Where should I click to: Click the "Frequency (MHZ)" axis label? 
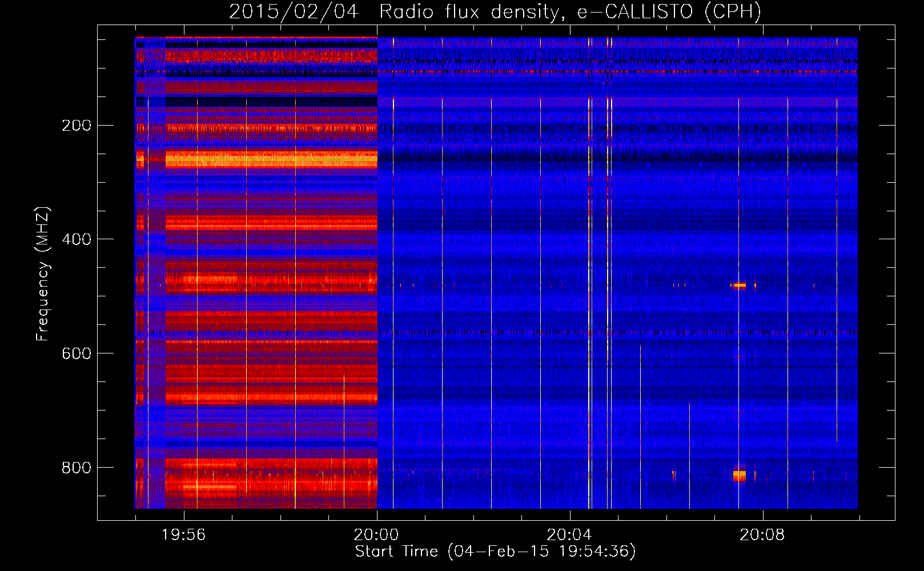[x=43, y=274]
